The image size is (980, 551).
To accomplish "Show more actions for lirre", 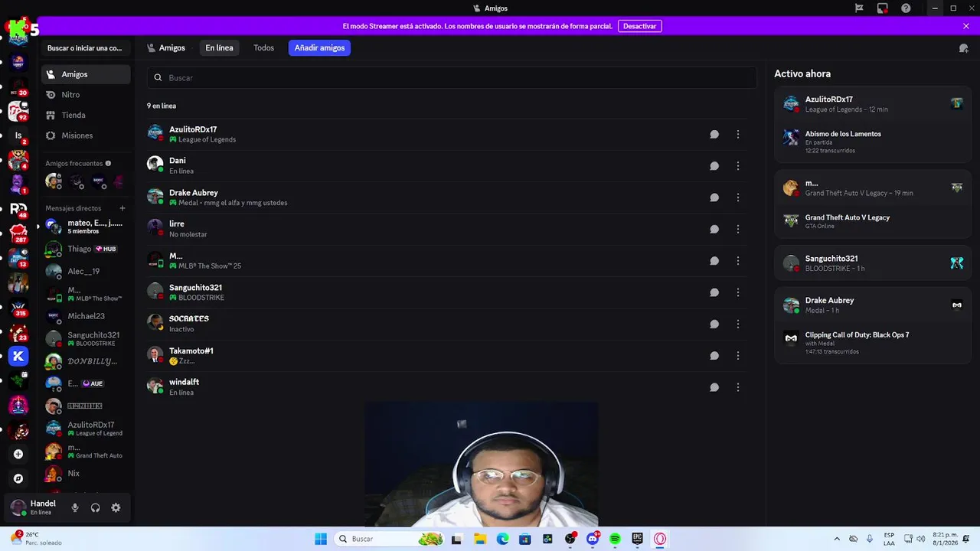I will [737, 229].
